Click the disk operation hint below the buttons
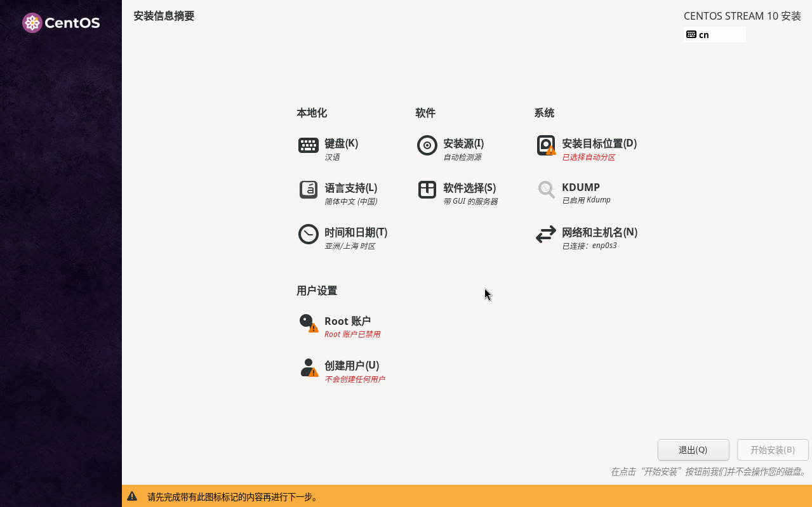This screenshot has width=812, height=507. point(709,471)
